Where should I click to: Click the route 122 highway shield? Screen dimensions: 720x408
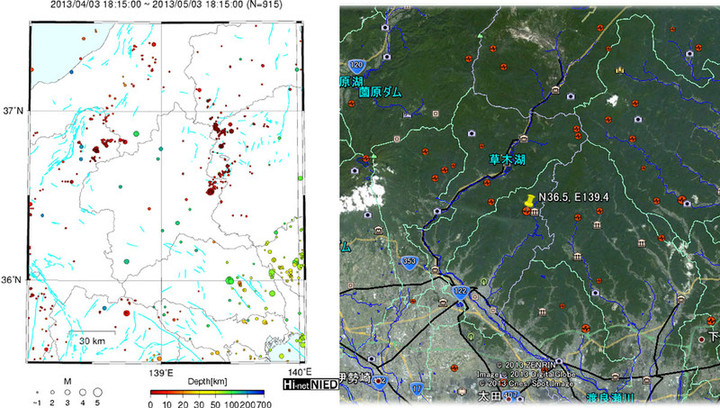[x=458, y=291]
